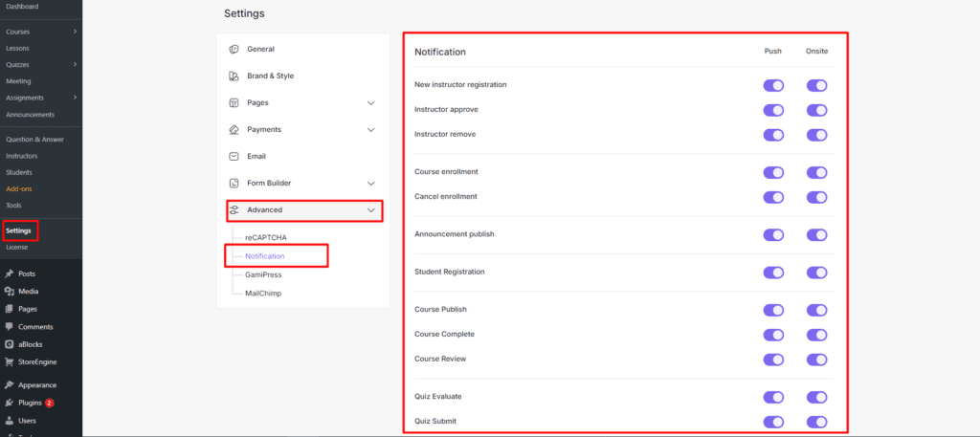
Task: Click the Payments settings icon
Action: 234,130
